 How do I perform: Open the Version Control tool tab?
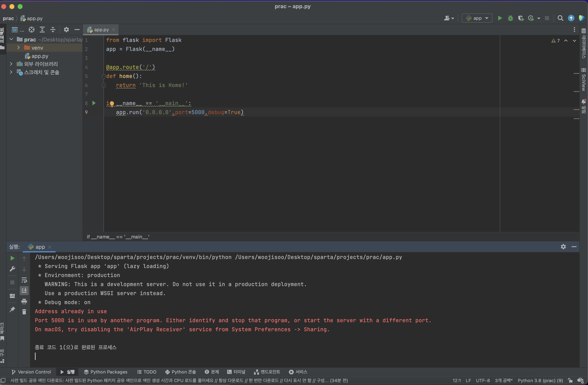(31, 372)
